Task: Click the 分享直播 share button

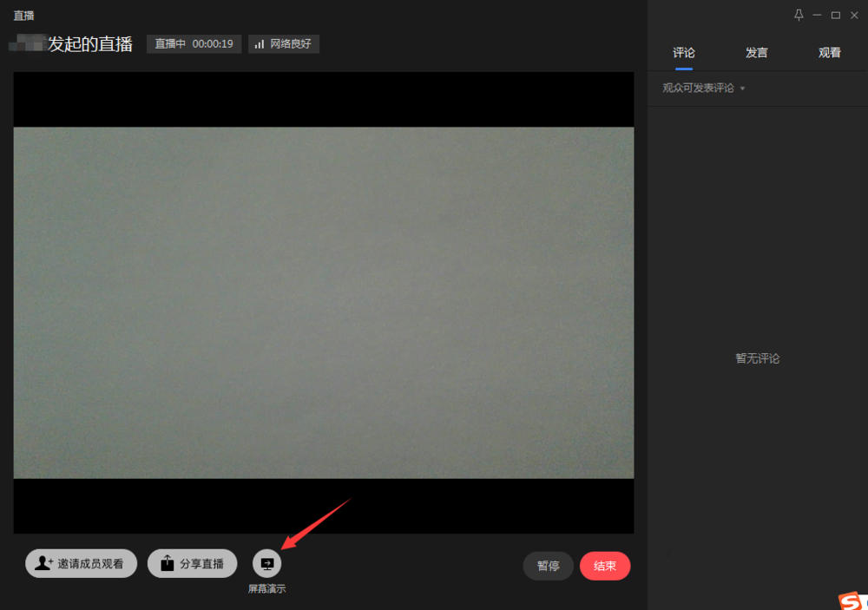Action: tap(192, 563)
